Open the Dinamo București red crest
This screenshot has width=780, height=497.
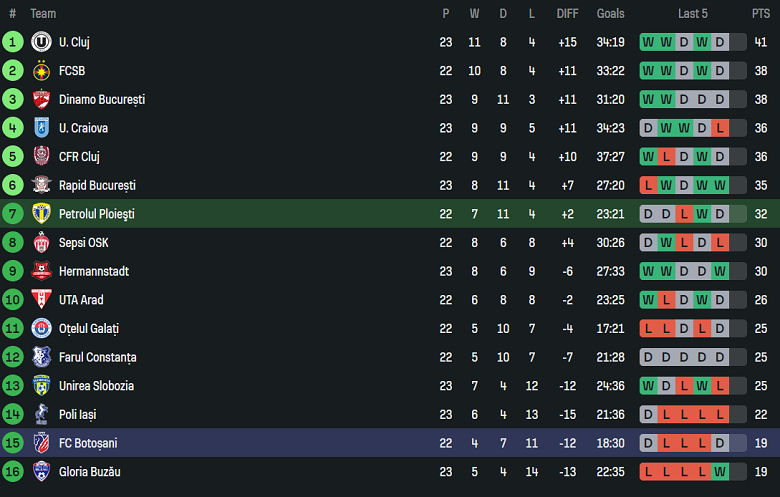tap(41, 99)
